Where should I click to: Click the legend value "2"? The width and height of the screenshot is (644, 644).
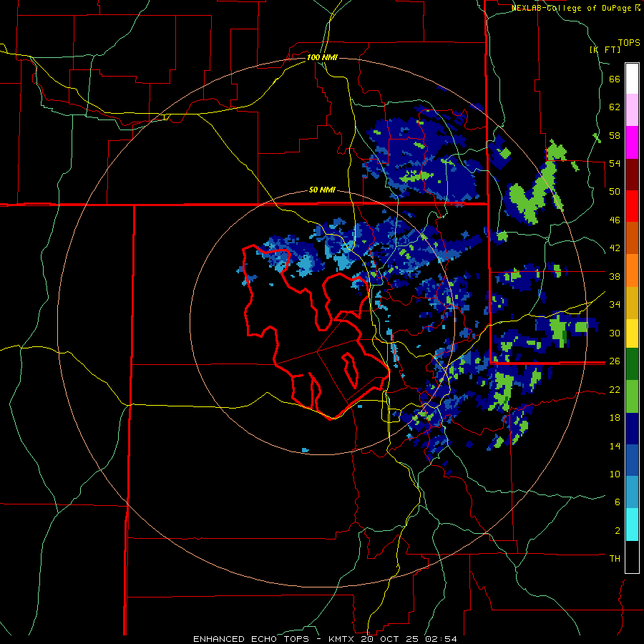(x=617, y=531)
